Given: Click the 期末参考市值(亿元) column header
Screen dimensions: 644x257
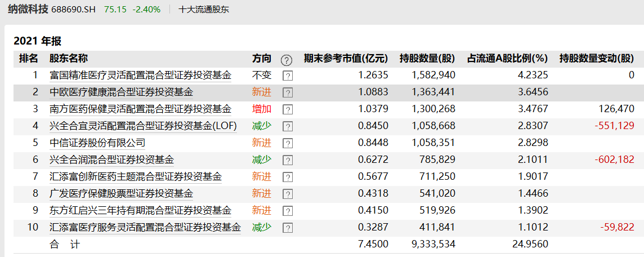Looking at the screenshot, I should click(346, 59).
